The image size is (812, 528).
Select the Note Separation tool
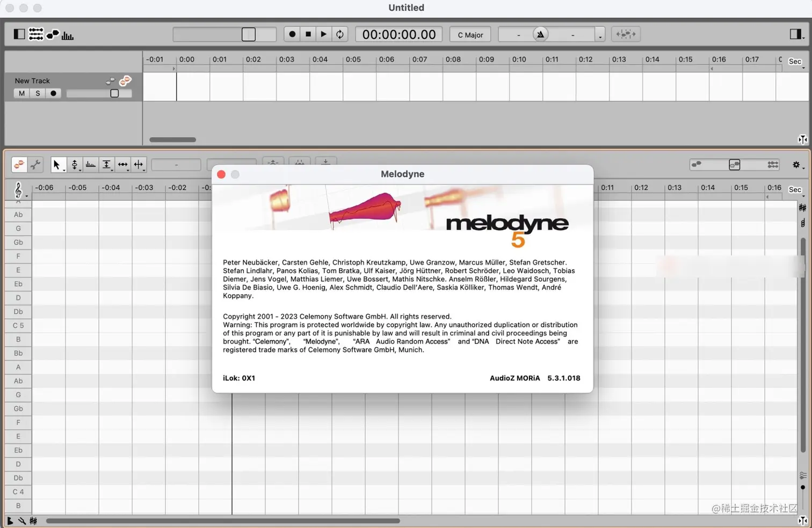pos(139,165)
